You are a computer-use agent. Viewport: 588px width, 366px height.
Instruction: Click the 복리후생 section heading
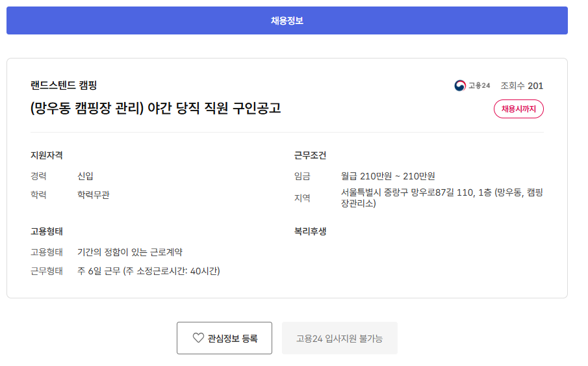(310, 231)
